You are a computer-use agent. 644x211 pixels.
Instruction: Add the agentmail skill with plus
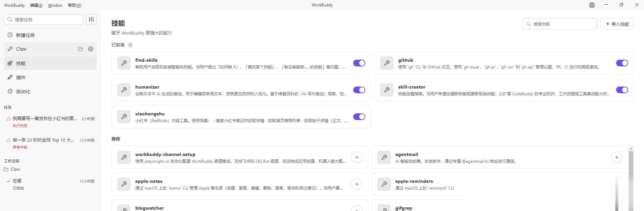[617, 157]
